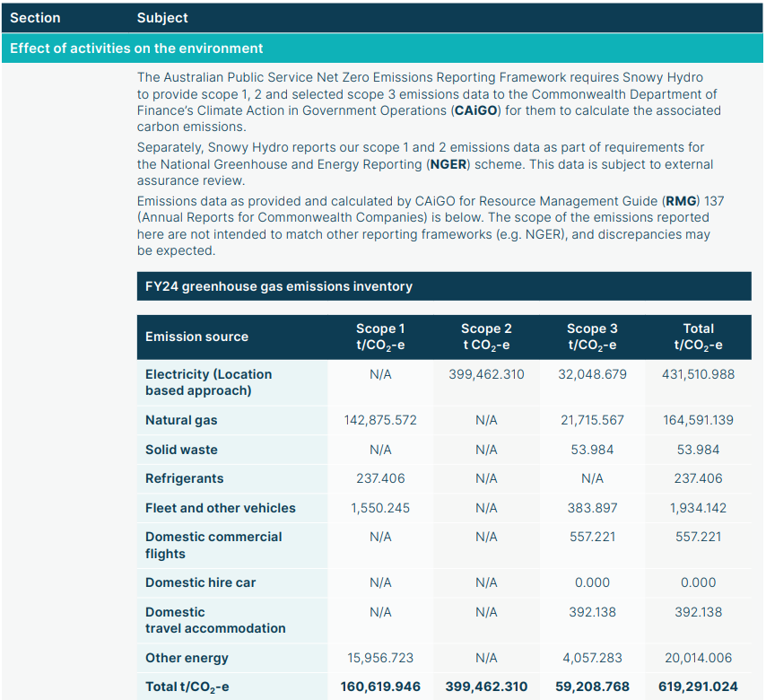Click Natural gas Scope 3 value 21,715.567
766x700 pixels.
pyautogui.click(x=593, y=420)
